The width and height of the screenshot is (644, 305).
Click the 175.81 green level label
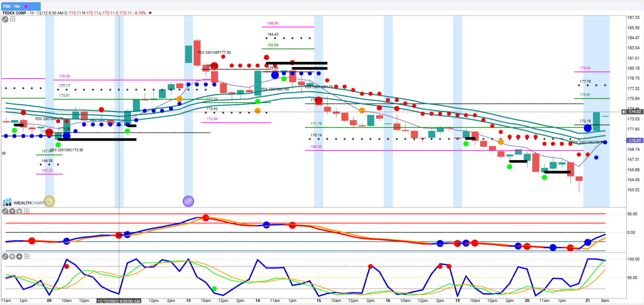64,95
